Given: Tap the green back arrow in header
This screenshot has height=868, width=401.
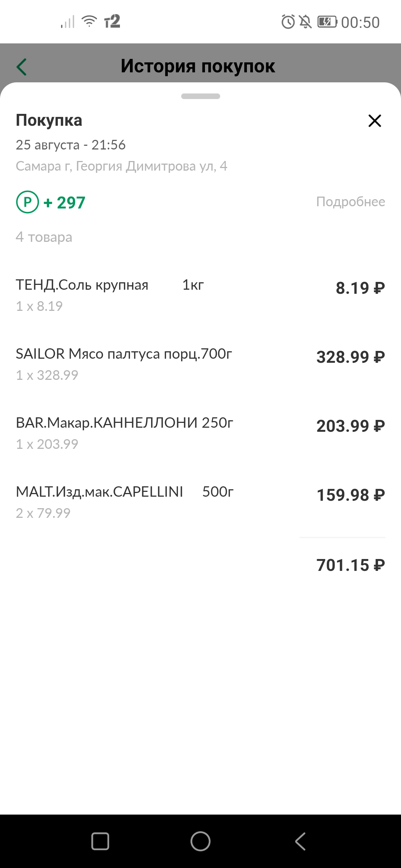Looking at the screenshot, I should (22, 67).
